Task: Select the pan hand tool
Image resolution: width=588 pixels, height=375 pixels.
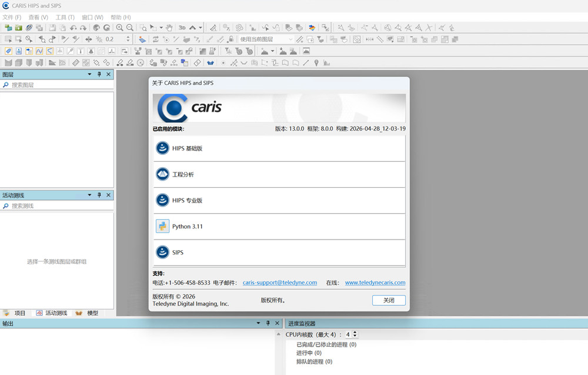Action: coord(169,28)
